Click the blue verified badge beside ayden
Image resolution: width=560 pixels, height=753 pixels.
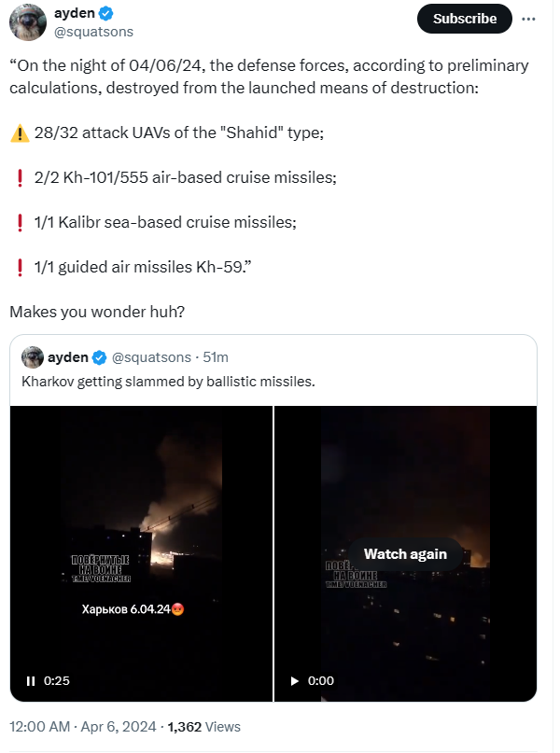pos(108,14)
